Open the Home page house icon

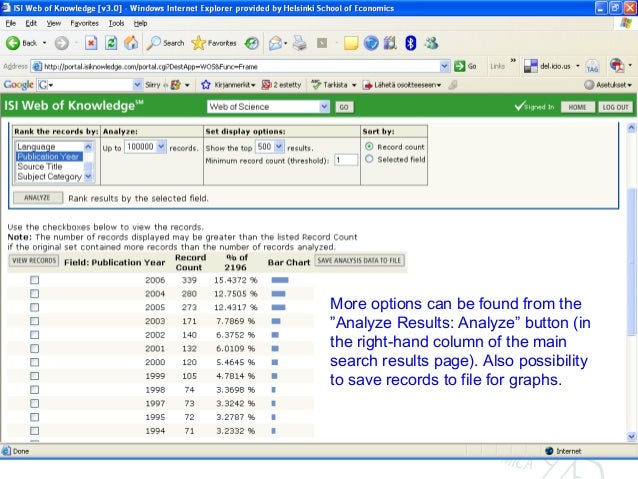tap(131, 43)
